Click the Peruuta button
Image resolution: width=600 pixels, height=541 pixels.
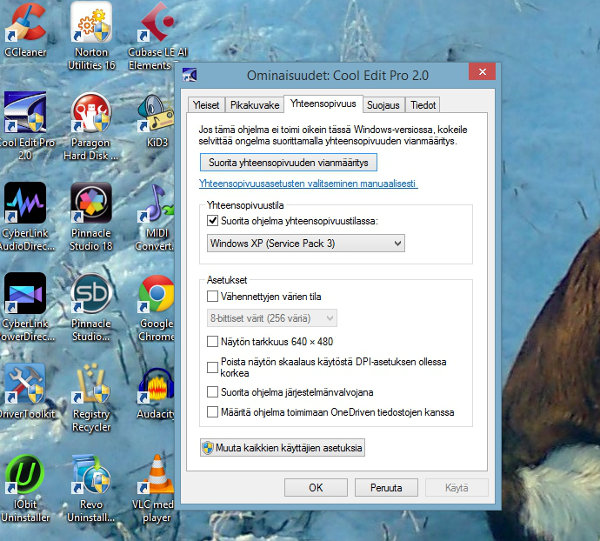(386, 487)
